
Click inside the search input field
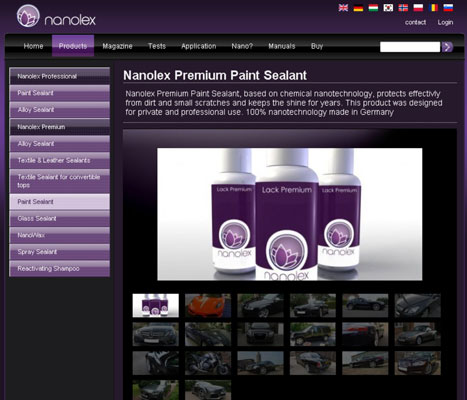[410, 47]
